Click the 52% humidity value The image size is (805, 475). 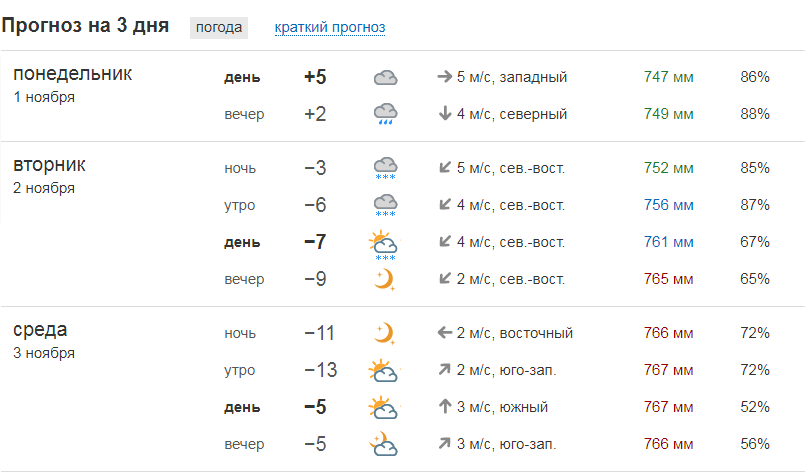coord(755,407)
